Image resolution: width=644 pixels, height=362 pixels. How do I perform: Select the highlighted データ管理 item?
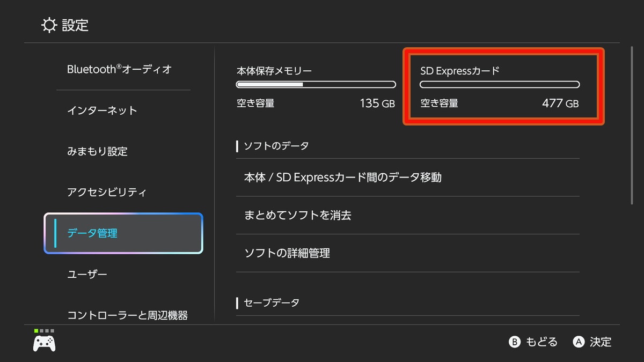tap(123, 233)
